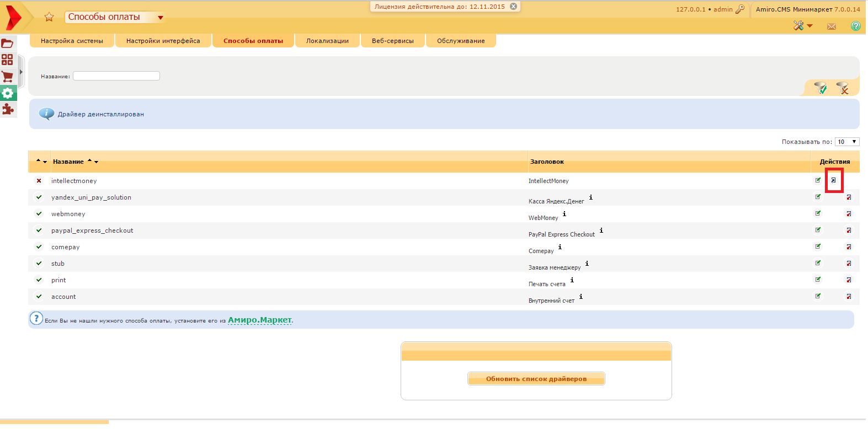The image size is (868, 429).
Task: Click the edit icon for webmoney row
Action: [818, 213]
